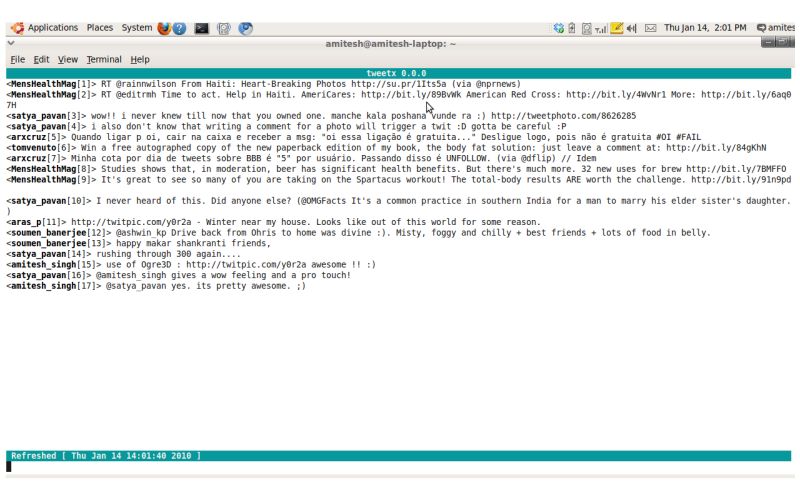Open the Places menu
The width and height of the screenshot is (800, 500).
tap(99, 28)
